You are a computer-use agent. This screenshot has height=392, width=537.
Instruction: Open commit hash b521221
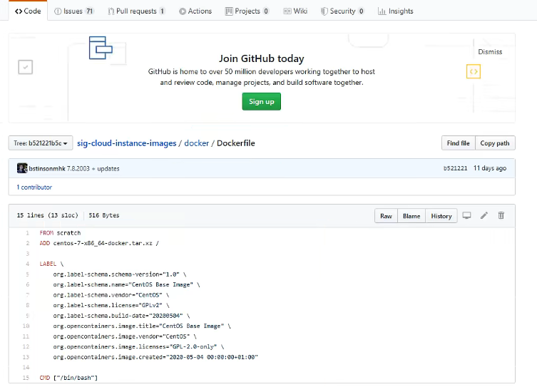coord(455,168)
